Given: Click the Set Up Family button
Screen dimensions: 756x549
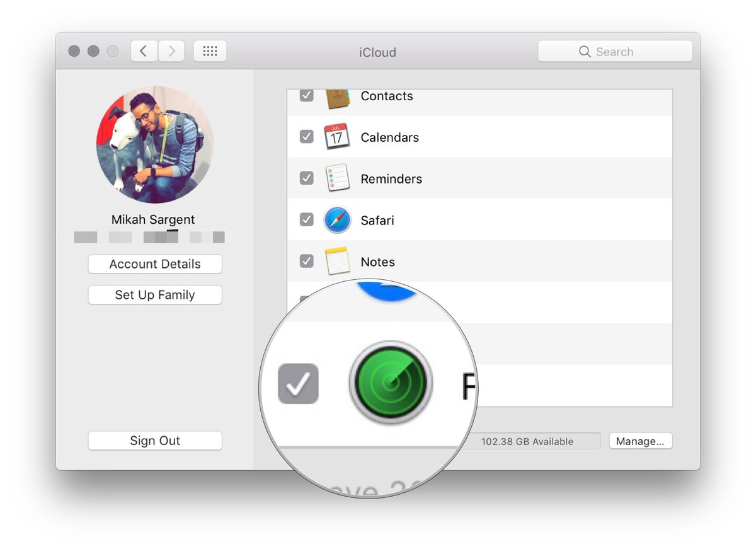Looking at the screenshot, I should [x=155, y=295].
